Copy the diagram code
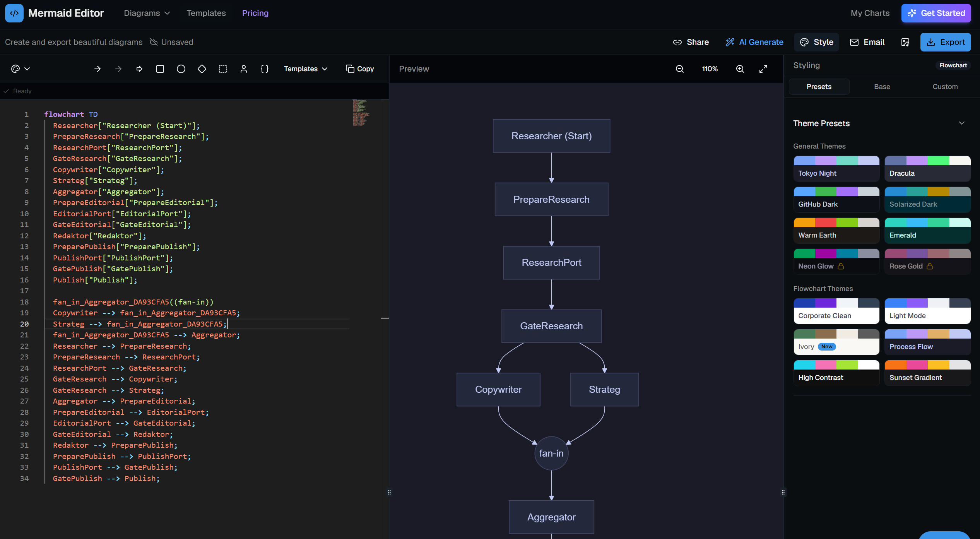This screenshot has height=539, width=980. pyautogui.click(x=360, y=69)
